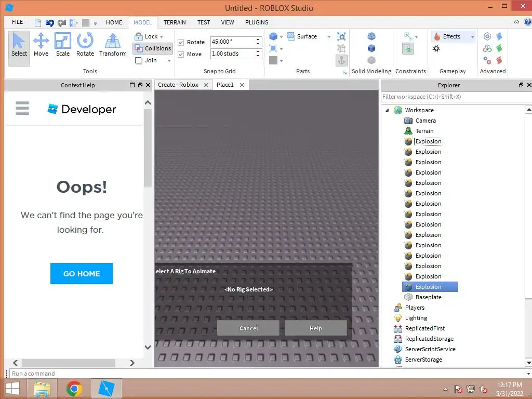Open File Explorer from the taskbar
This screenshot has height=399, width=532.
[x=43, y=389]
